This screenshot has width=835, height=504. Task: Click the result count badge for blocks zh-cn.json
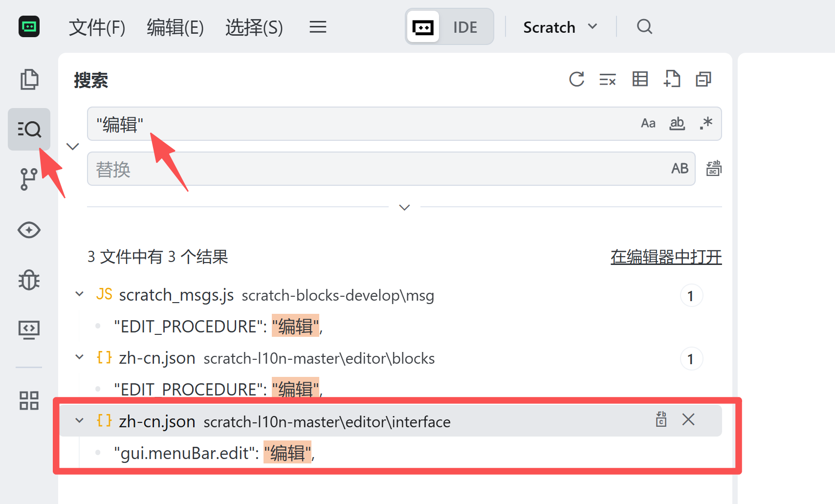(x=691, y=359)
